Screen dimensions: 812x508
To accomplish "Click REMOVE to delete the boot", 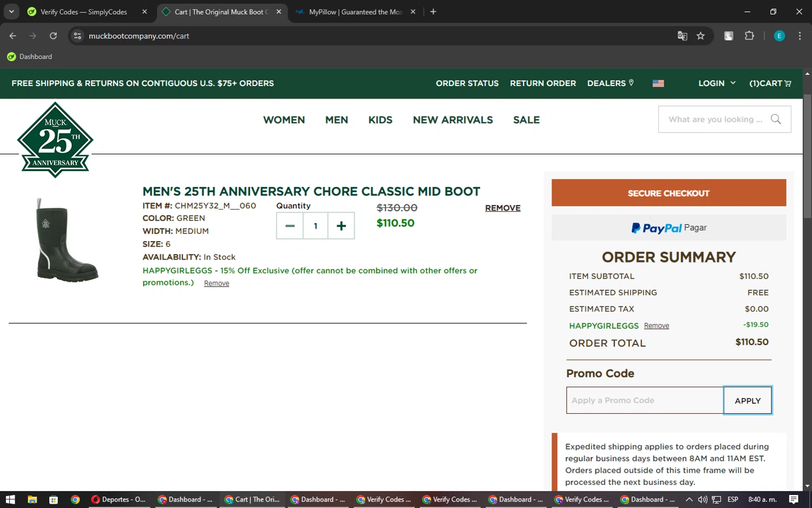I will coord(502,208).
